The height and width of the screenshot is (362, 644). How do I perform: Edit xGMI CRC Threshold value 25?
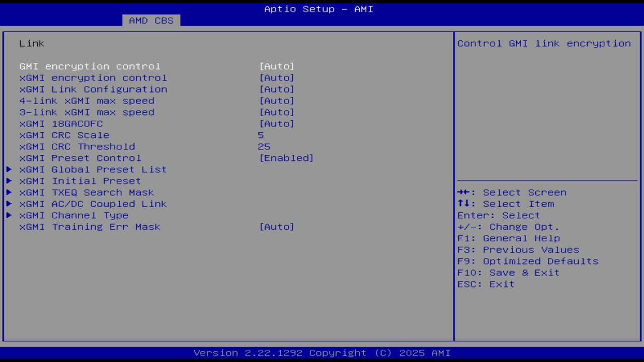(264, 147)
